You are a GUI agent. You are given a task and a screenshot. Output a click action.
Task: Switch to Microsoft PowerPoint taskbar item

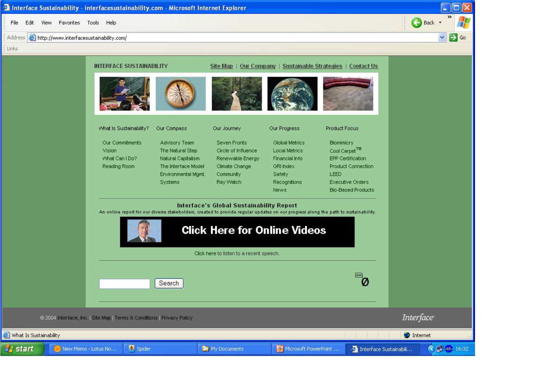point(308,349)
